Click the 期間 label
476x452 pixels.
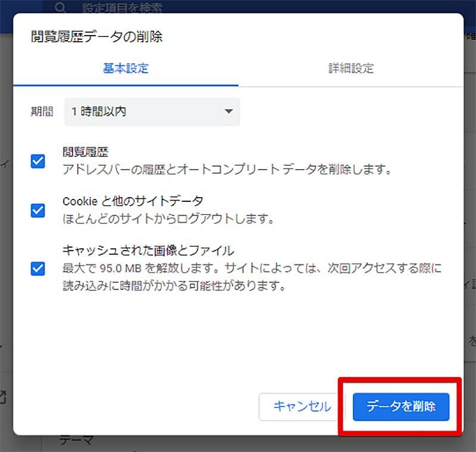(x=42, y=111)
